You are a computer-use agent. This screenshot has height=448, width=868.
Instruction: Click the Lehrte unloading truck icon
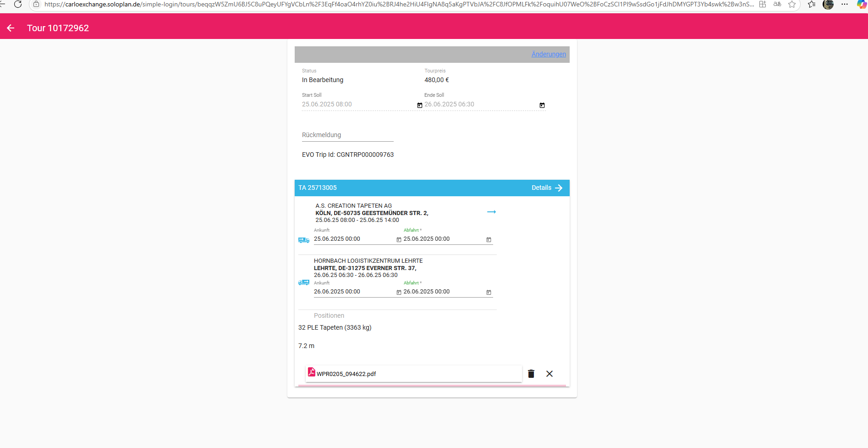[x=304, y=282]
